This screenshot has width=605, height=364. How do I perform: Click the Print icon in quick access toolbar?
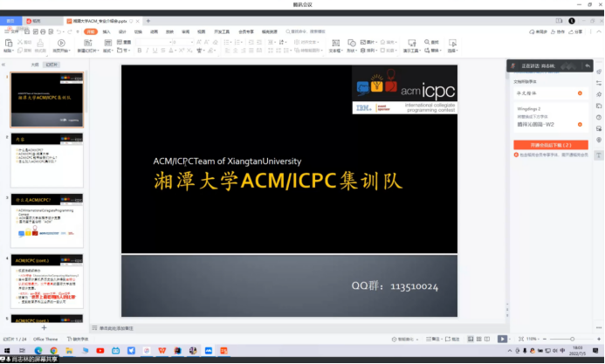point(43,31)
